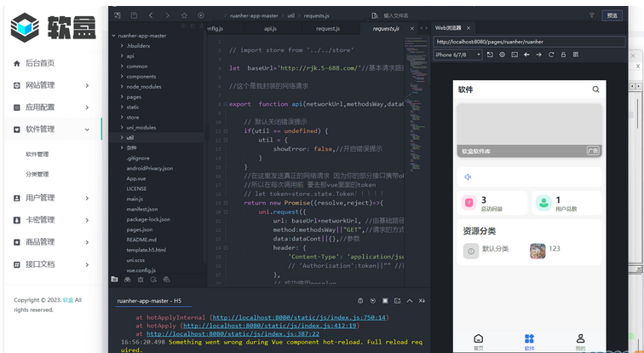The width and height of the screenshot is (644, 353).
Task: Expand the node_modules folder in the file tree
Action: (x=143, y=86)
